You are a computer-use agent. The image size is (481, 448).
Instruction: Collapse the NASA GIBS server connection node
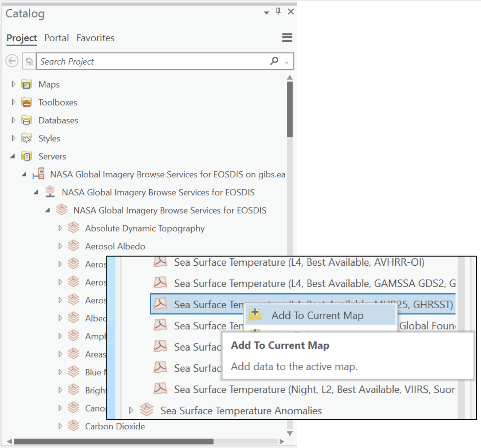click(x=24, y=175)
